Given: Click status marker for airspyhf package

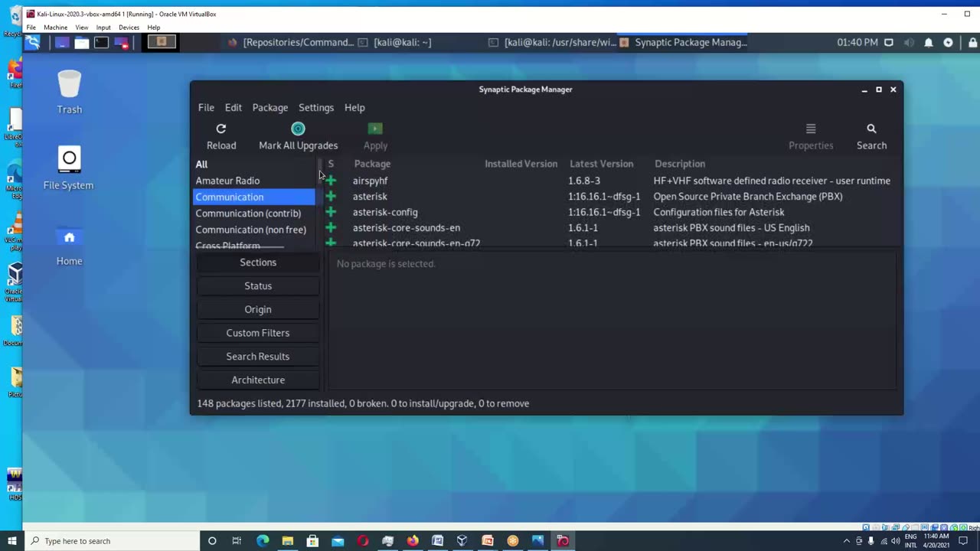Looking at the screenshot, I should click(331, 181).
